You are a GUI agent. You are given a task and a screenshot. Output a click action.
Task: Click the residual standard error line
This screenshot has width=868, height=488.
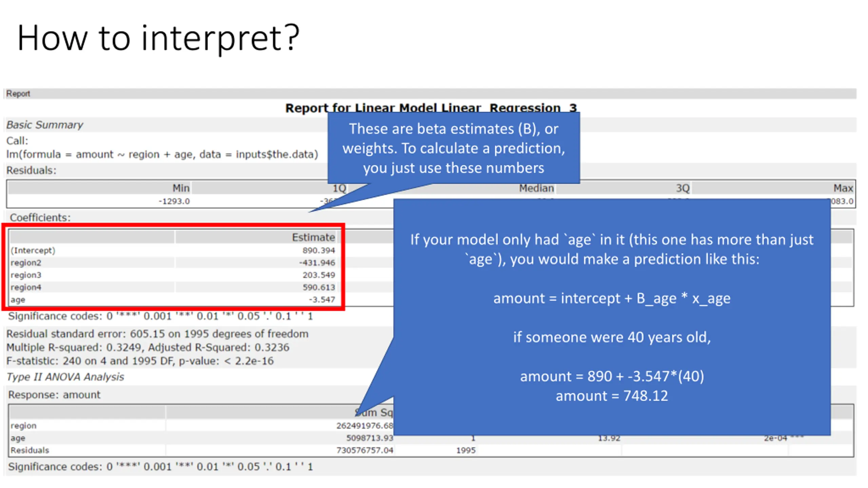tap(157, 334)
